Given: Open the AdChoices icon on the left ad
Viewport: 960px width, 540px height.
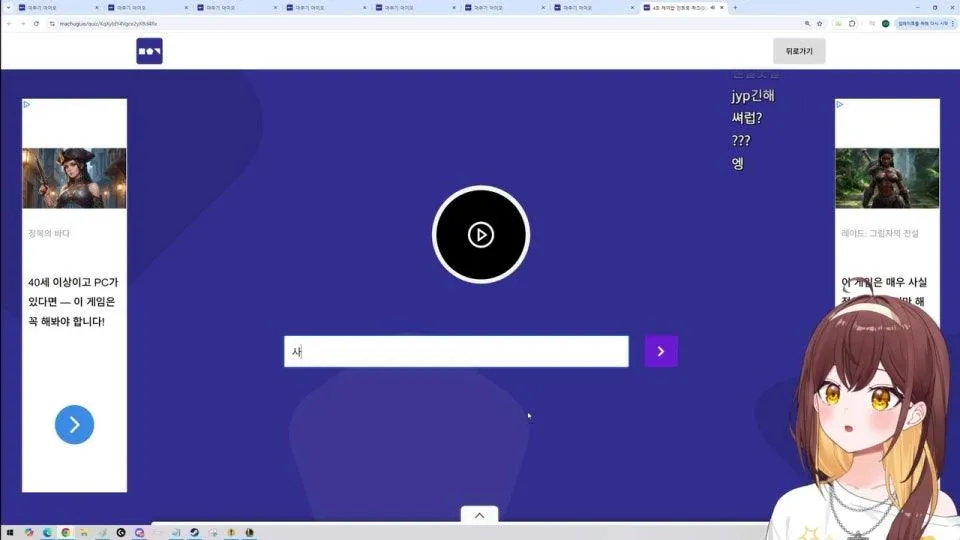Looking at the screenshot, I should click(27, 104).
